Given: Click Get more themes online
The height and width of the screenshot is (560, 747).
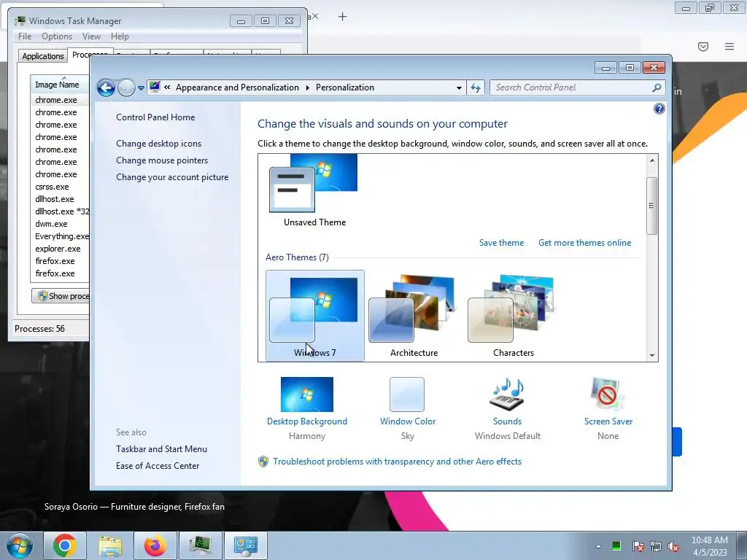Looking at the screenshot, I should pos(584,242).
